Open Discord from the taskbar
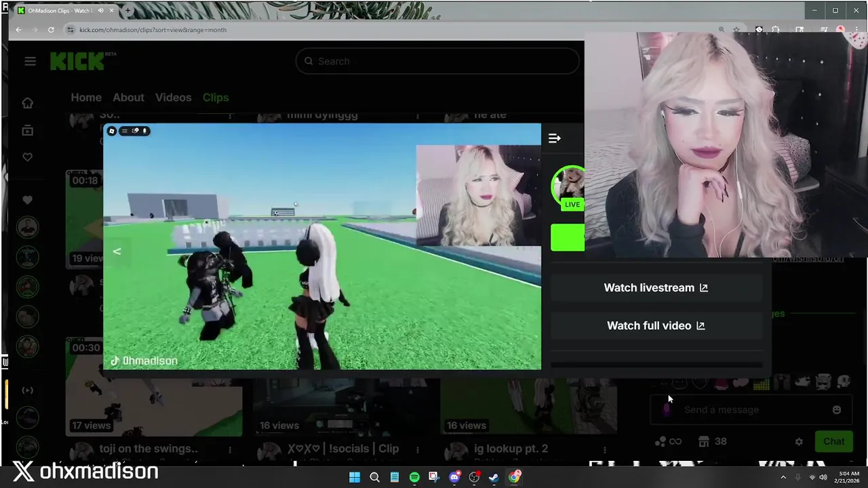 tap(454, 477)
